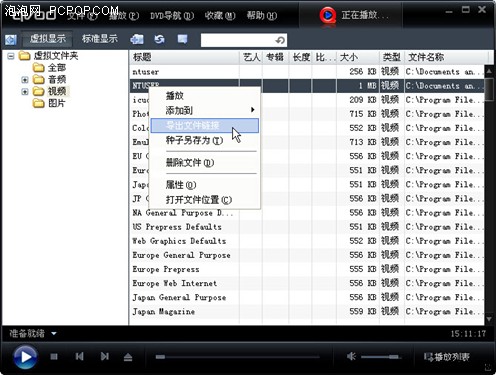Click the add files toolbar icon

[x=137, y=39]
